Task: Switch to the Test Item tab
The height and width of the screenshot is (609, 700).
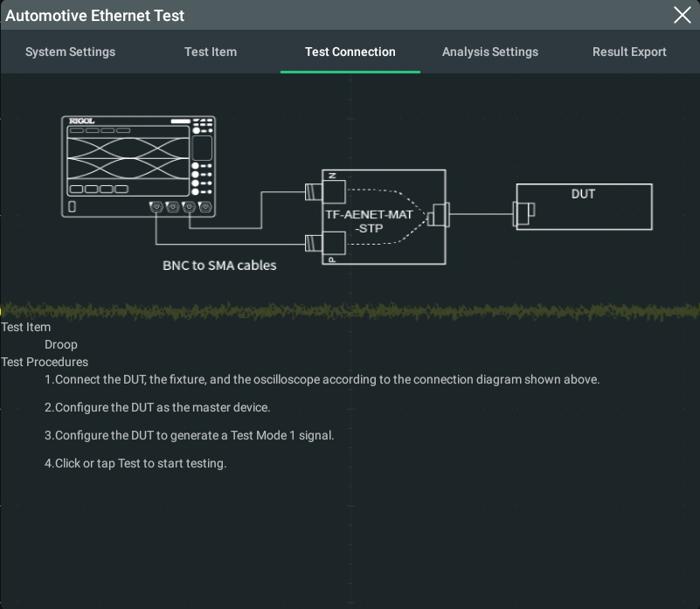Action: 211,52
